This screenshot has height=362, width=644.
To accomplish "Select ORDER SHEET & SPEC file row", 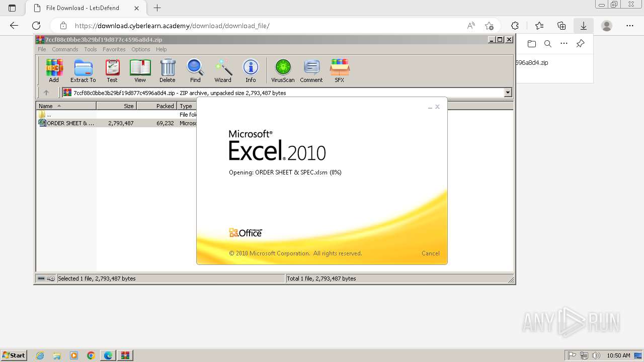I will [x=117, y=123].
